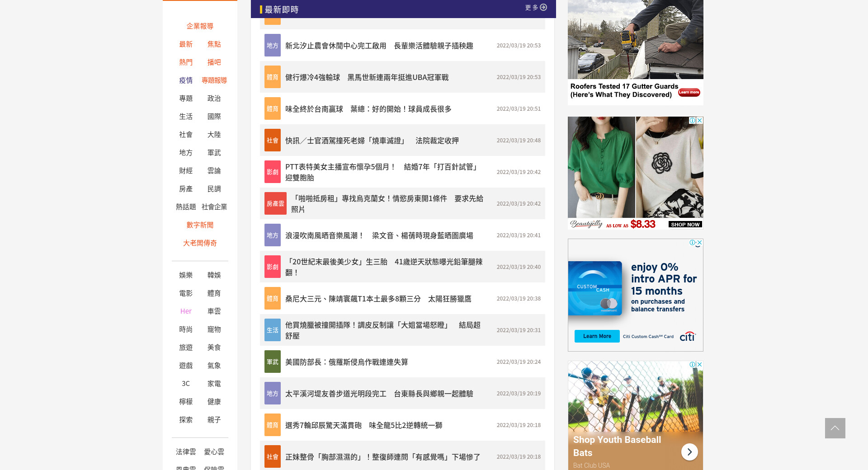Image resolution: width=868 pixels, height=470 pixels.
Task: Open the 大老闆傳奇 sidebar link
Action: tap(200, 243)
